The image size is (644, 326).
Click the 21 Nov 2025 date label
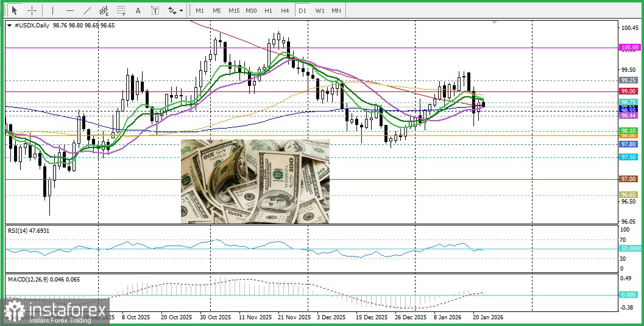[294, 317]
